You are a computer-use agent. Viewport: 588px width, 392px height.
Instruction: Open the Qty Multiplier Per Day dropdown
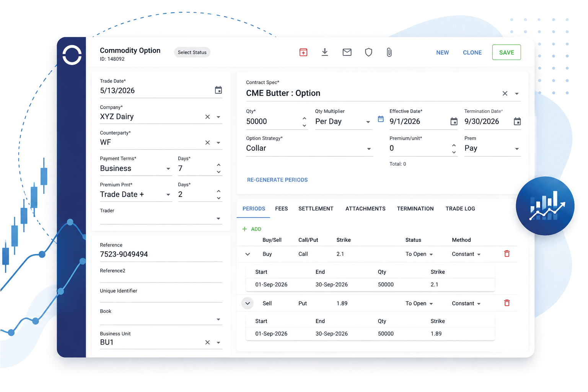click(368, 122)
